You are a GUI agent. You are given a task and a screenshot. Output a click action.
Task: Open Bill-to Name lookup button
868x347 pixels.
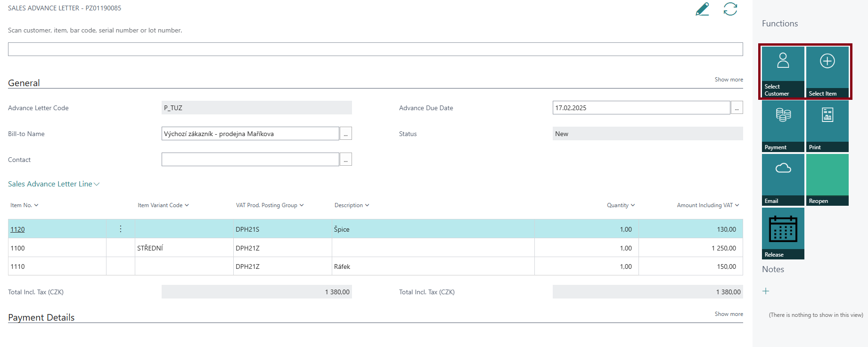click(x=345, y=134)
